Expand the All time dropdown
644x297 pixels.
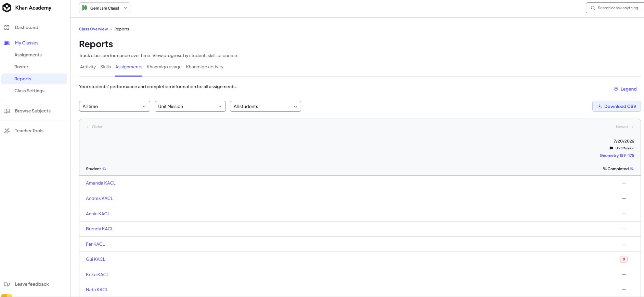coord(115,107)
